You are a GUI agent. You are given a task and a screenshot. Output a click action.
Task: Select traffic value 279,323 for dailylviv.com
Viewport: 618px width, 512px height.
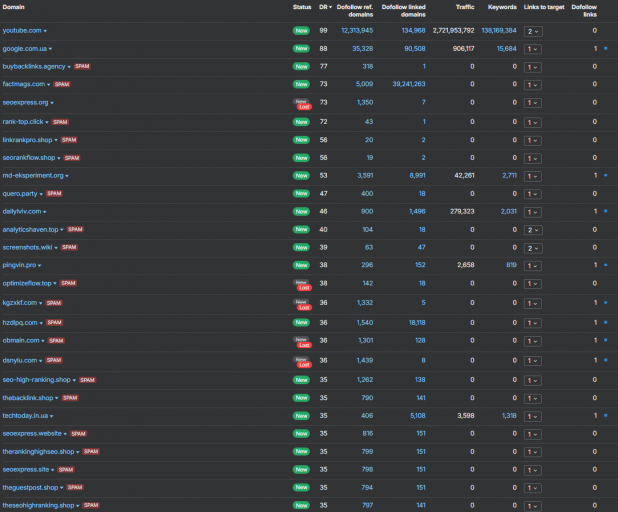[x=462, y=211]
